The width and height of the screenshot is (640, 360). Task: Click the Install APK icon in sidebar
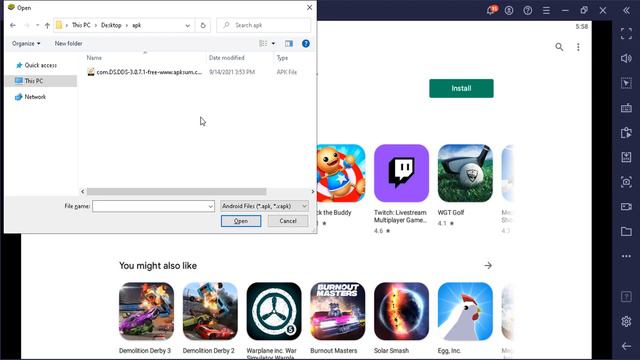coord(626,157)
